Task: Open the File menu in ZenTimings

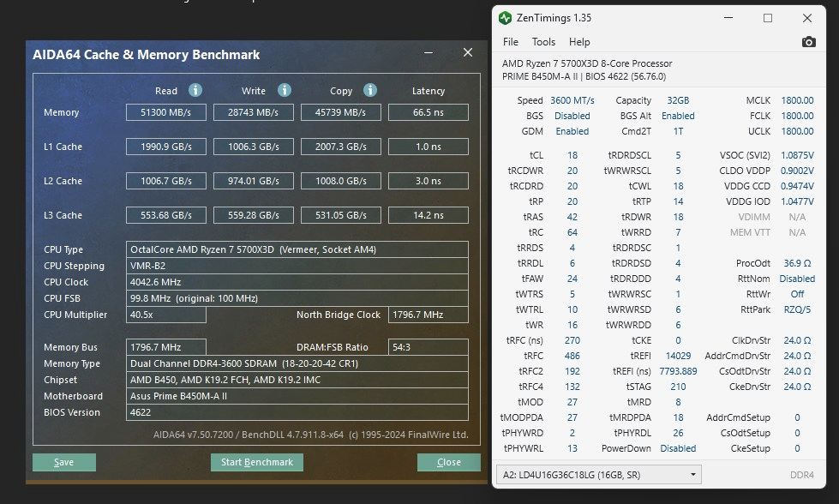Action: [511, 42]
